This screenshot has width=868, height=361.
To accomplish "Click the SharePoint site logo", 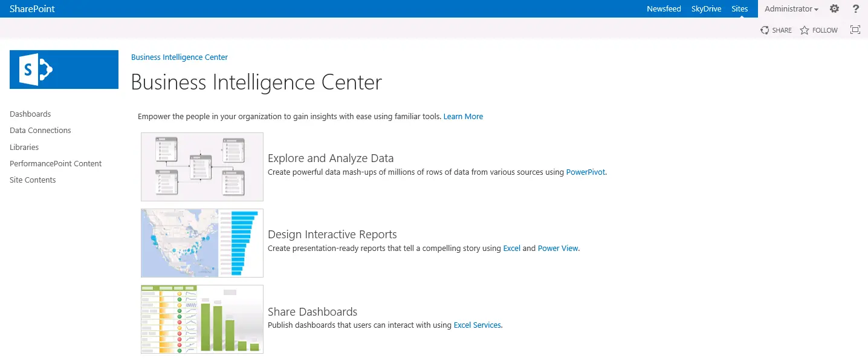I will (64, 70).
